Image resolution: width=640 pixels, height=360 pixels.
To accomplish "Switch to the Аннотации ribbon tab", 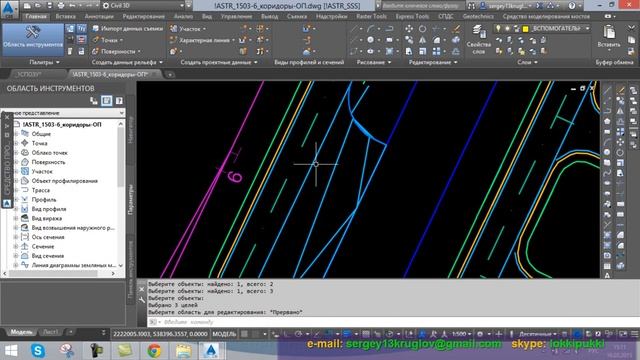I will pos(99,16).
